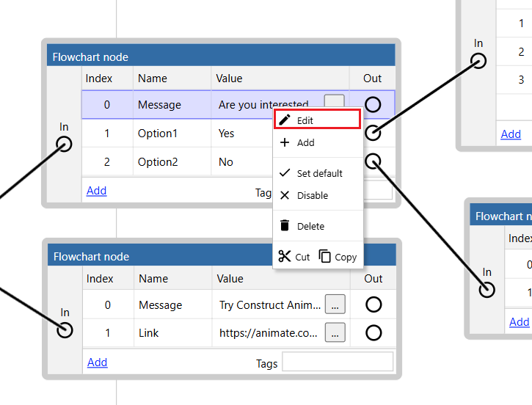Click Out connector circle of Option2 row
Screen dimensions: 532x405
pyautogui.click(x=373, y=161)
